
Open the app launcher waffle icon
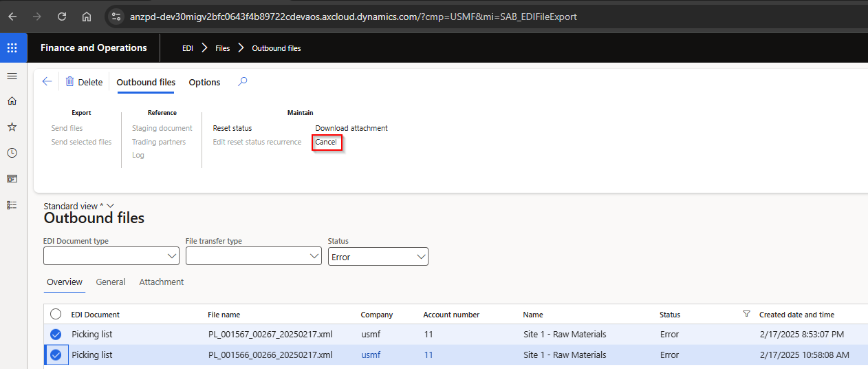pos(12,48)
